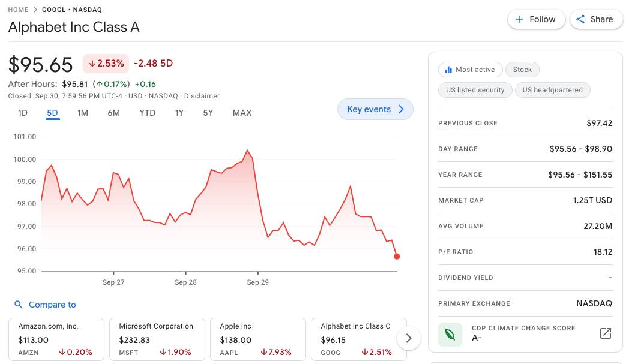Click the plus icon on Follow button
This screenshot has height=364, width=626.
coord(519,19)
